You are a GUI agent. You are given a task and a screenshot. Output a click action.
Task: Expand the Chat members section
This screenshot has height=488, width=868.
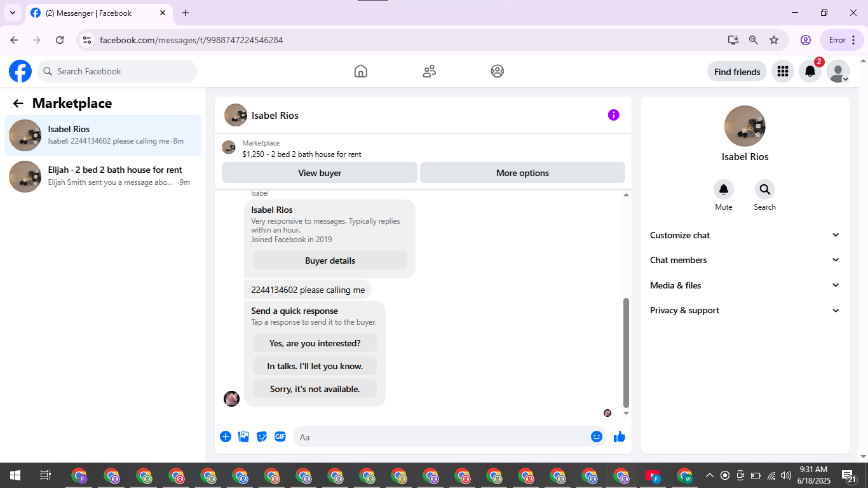[x=745, y=260]
